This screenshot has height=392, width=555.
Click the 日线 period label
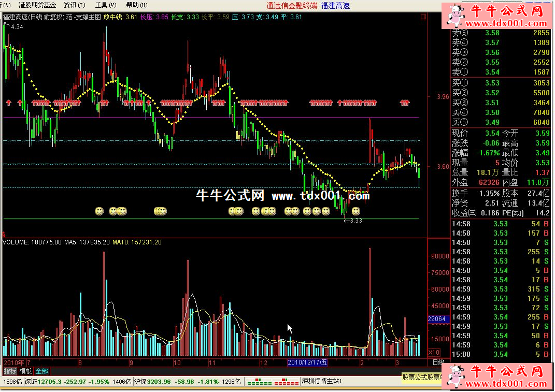pos(438,362)
